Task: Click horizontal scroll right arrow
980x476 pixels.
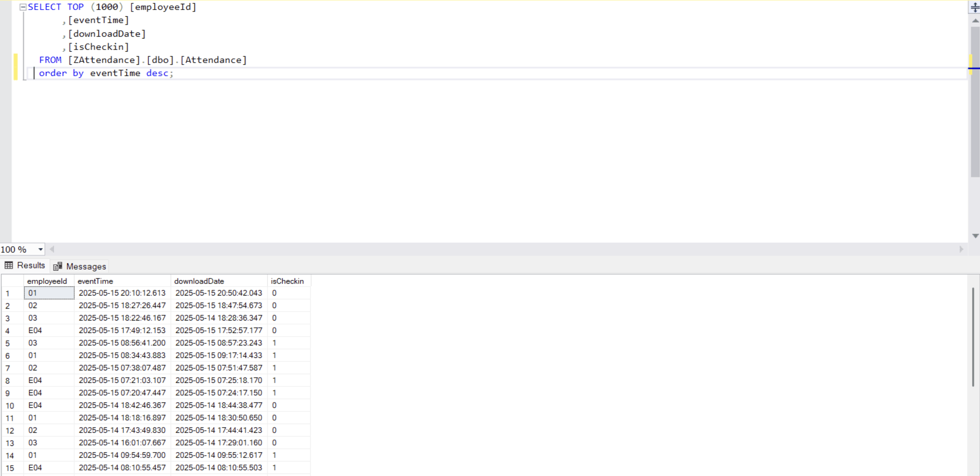Action: pos(961,249)
